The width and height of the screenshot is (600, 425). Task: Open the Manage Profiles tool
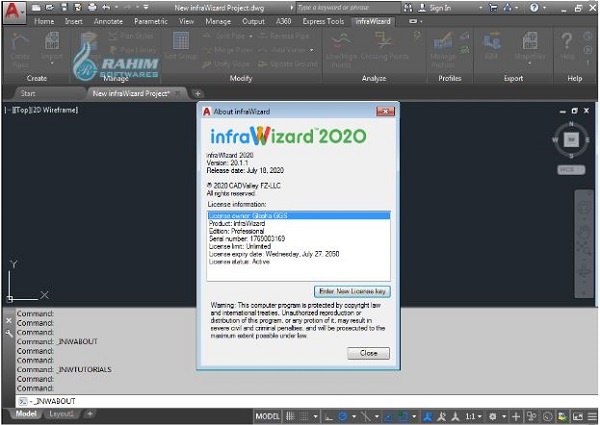pos(443,50)
